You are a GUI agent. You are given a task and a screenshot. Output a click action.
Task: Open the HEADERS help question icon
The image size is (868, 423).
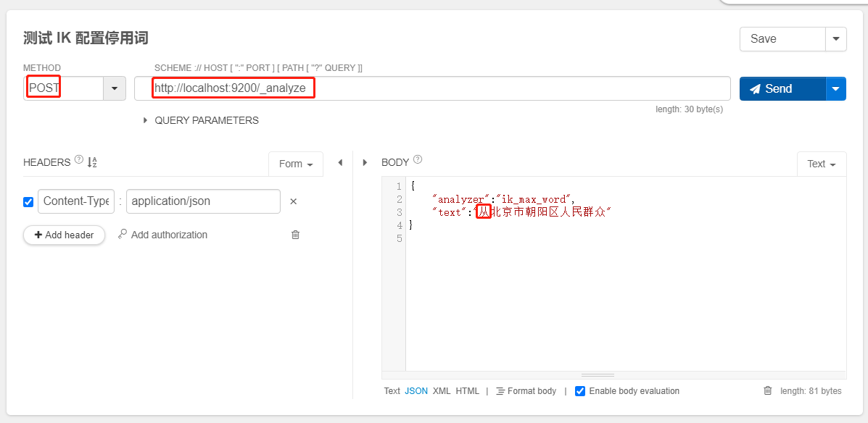(x=78, y=162)
